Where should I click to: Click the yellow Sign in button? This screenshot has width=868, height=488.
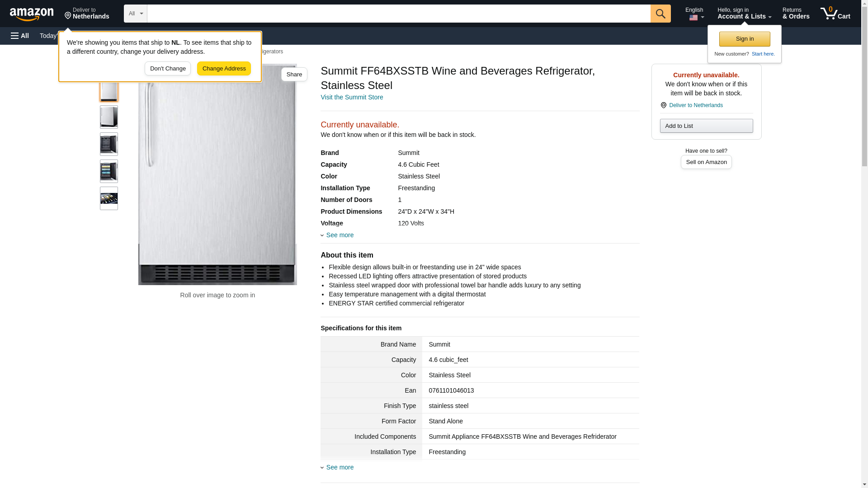[744, 39]
